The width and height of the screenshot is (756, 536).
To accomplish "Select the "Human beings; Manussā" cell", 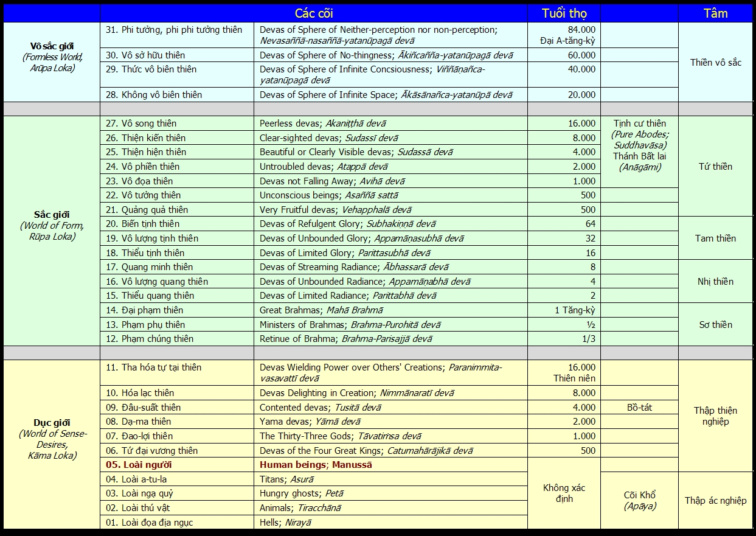I will tap(316, 465).
